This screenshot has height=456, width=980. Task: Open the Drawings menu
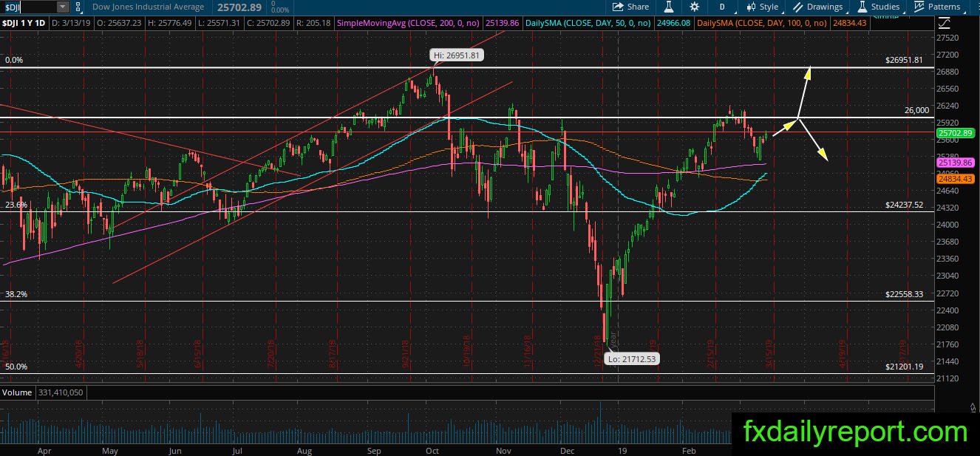point(817,7)
